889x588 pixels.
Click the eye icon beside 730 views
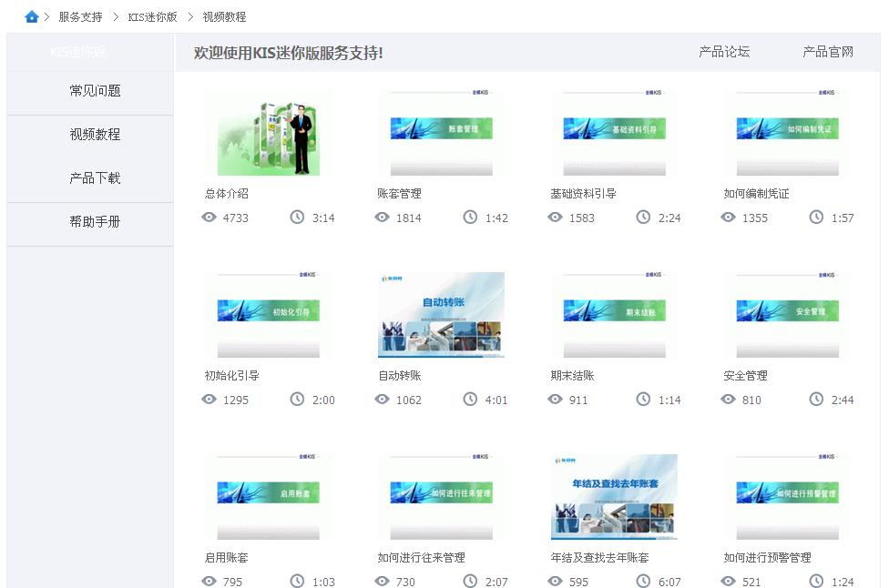click(x=383, y=582)
